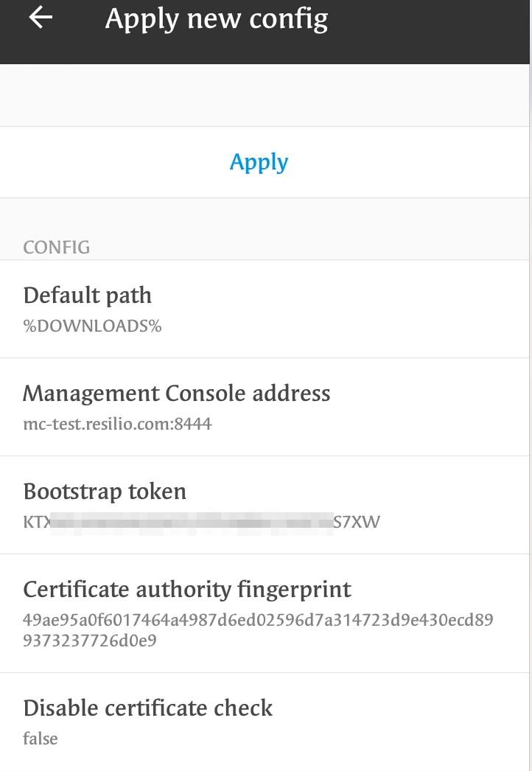
Task: Toggle the Disable certificate check setting
Action: (x=148, y=708)
